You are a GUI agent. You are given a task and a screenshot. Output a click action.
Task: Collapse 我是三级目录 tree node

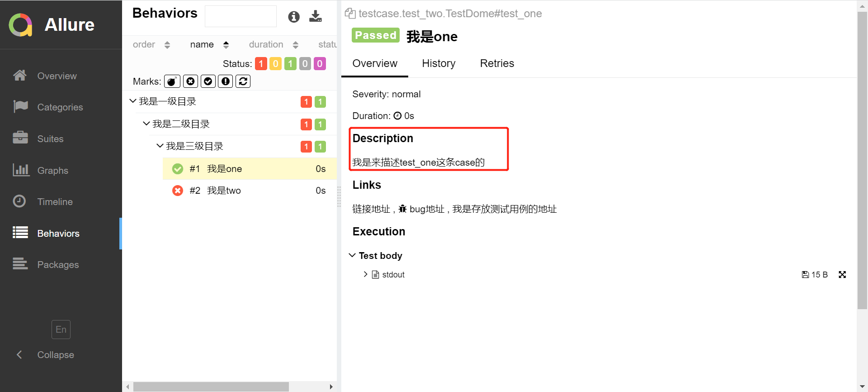pos(160,146)
